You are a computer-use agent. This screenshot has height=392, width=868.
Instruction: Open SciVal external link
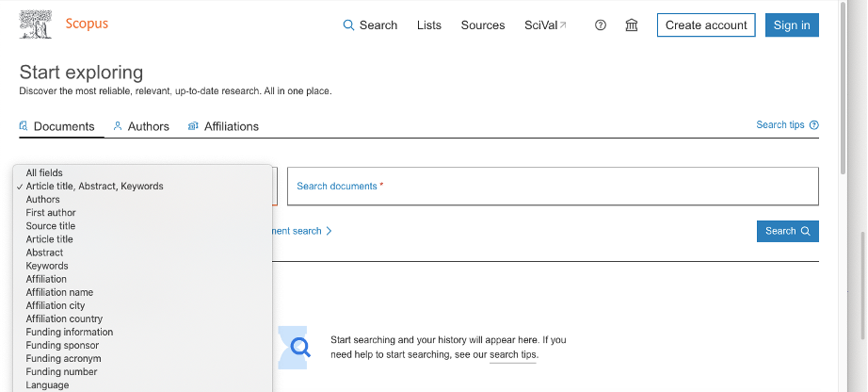point(545,25)
